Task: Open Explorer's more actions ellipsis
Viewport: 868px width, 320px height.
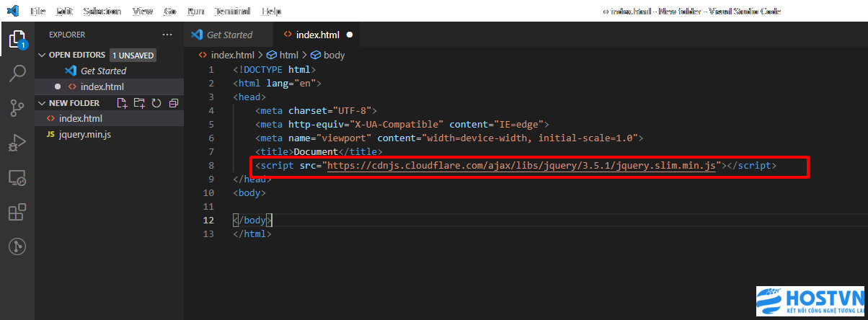Action: pyautogui.click(x=167, y=35)
